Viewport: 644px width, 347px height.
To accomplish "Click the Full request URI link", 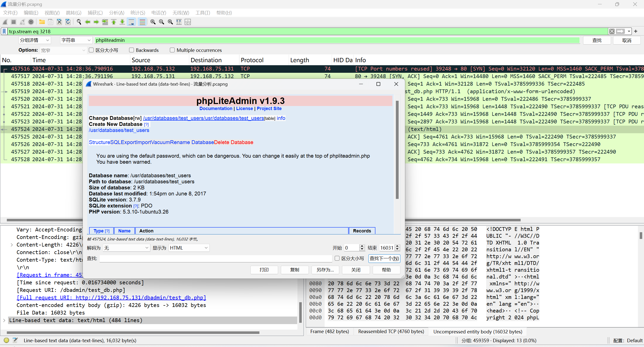I will click(111, 298).
